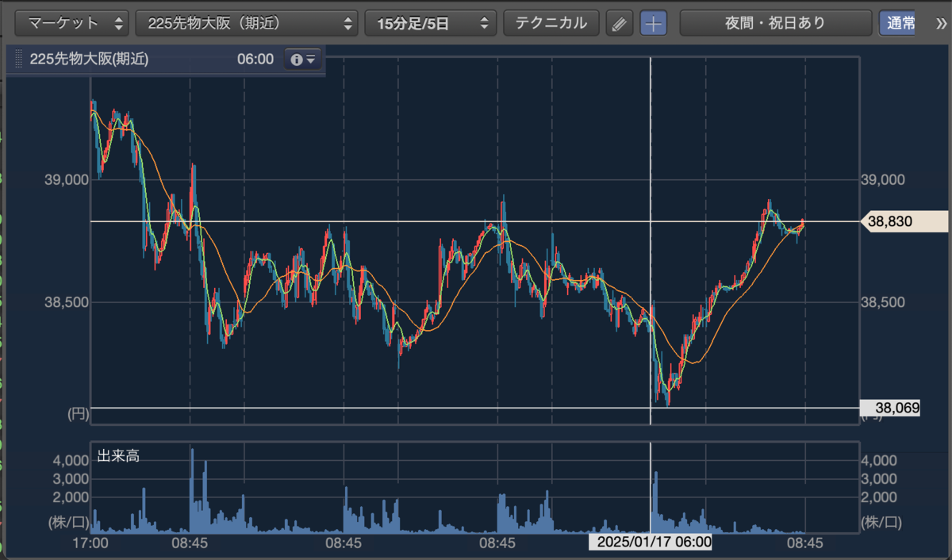Click the (円) unit label on the left axis
The width and height of the screenshot is (952, 560).
(x=77, y=413)
